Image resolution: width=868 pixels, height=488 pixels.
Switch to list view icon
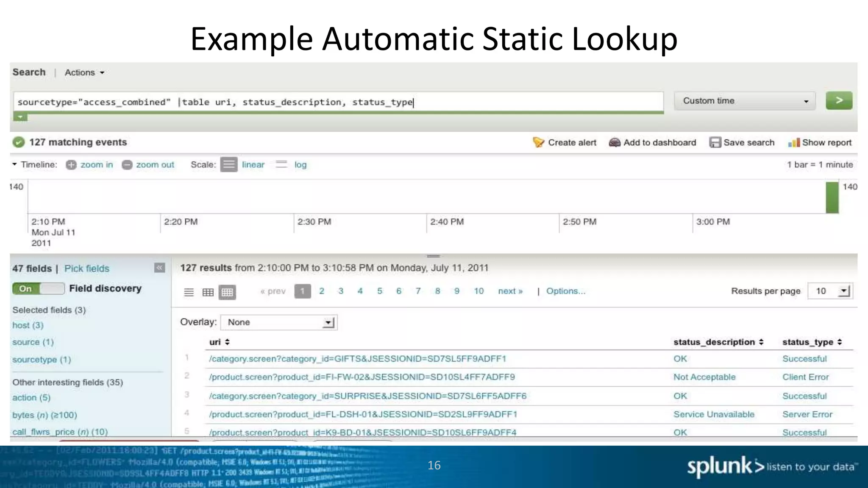(x=189, y=292)
